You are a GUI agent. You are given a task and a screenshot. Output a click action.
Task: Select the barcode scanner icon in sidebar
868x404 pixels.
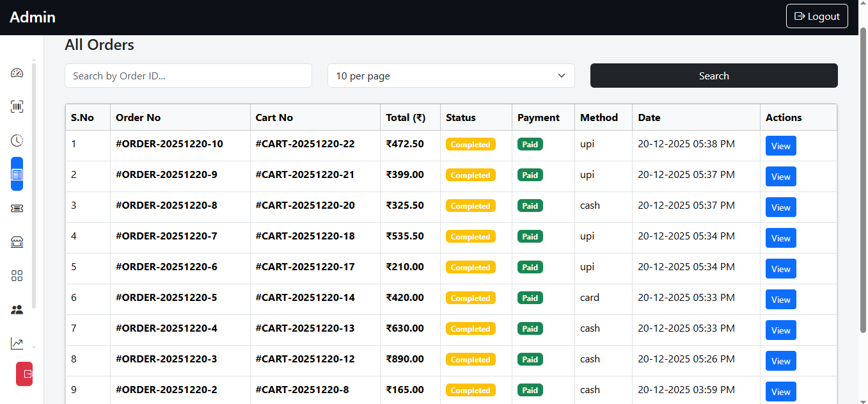click(17, 106)
